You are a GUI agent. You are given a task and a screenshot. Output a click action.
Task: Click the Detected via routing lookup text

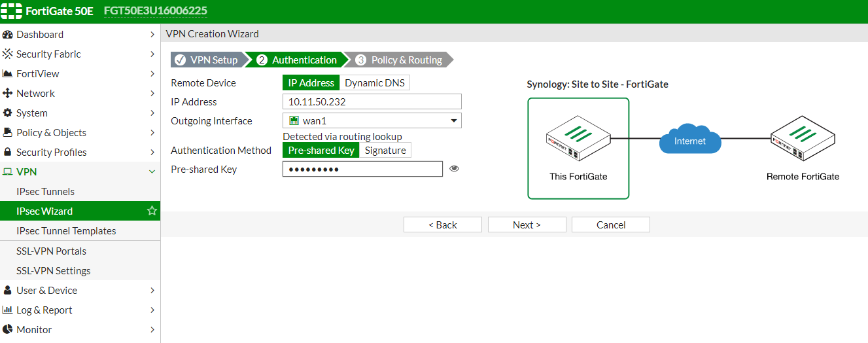(x=342, y=136)
